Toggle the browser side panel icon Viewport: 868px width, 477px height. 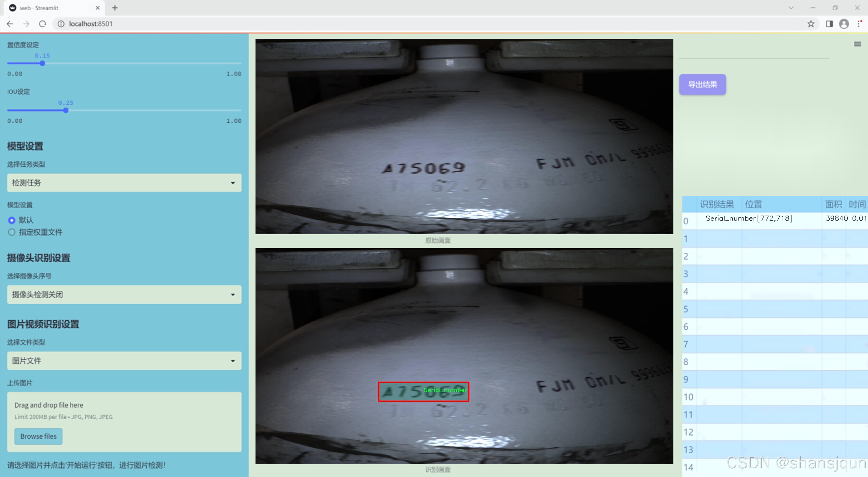tap(829, 24)
